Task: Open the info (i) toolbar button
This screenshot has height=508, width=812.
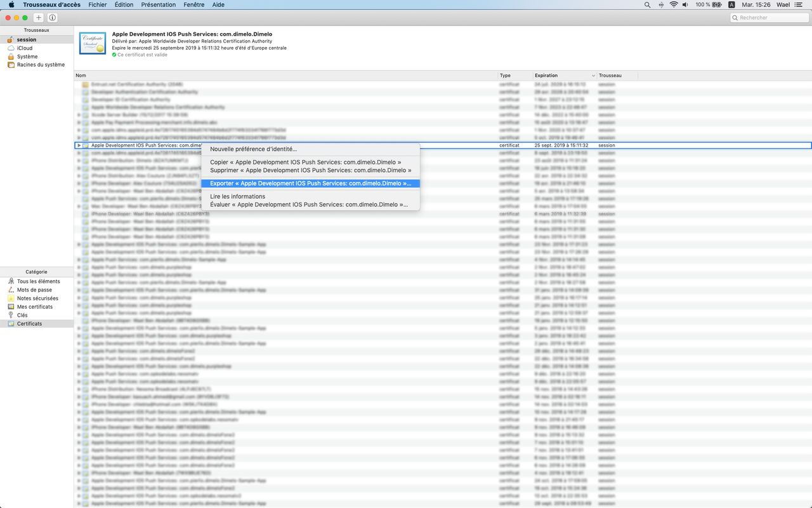Action: click(x=52, y=18)
